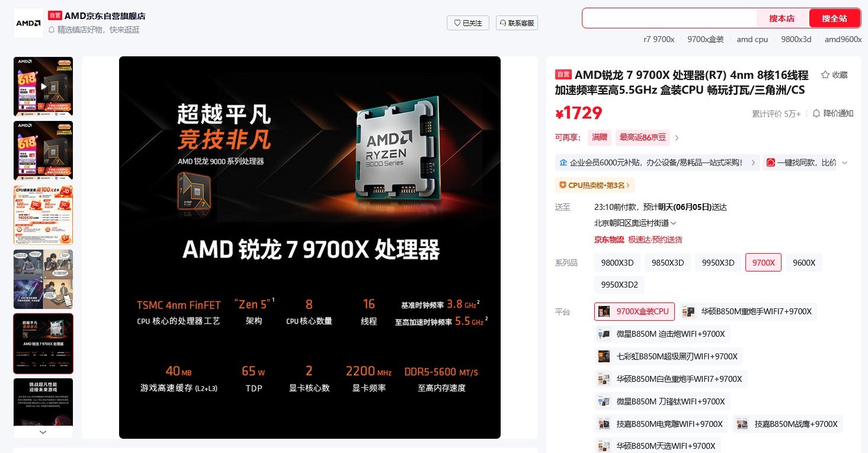868x453 pixels.
Task: Select the 9600X series option
Action: click(804, 263)
